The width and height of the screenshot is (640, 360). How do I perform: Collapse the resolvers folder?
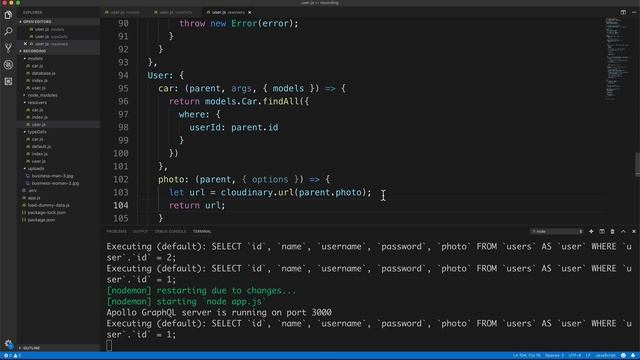pos(37,102)
